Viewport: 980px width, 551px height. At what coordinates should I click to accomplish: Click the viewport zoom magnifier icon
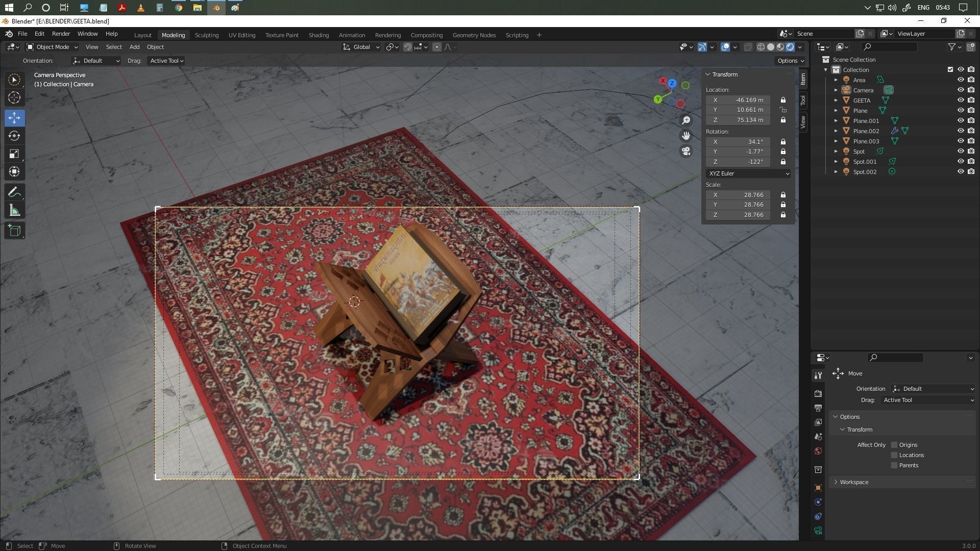686,120
